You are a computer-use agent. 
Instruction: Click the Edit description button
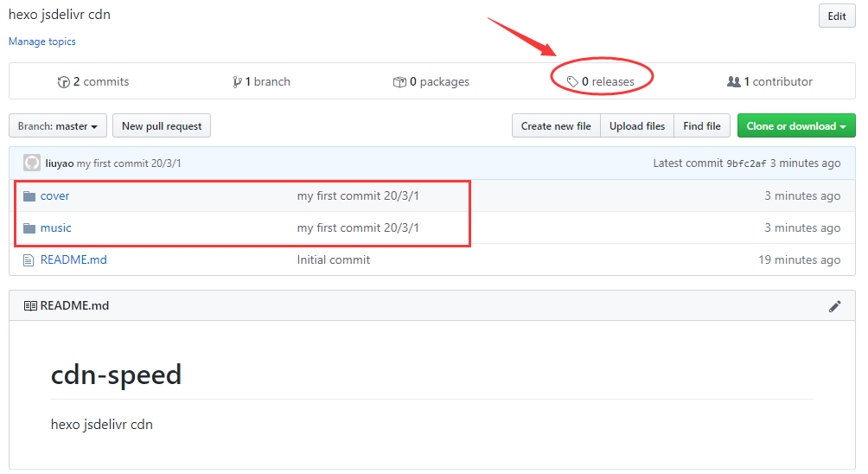click(x=837, y=16)
